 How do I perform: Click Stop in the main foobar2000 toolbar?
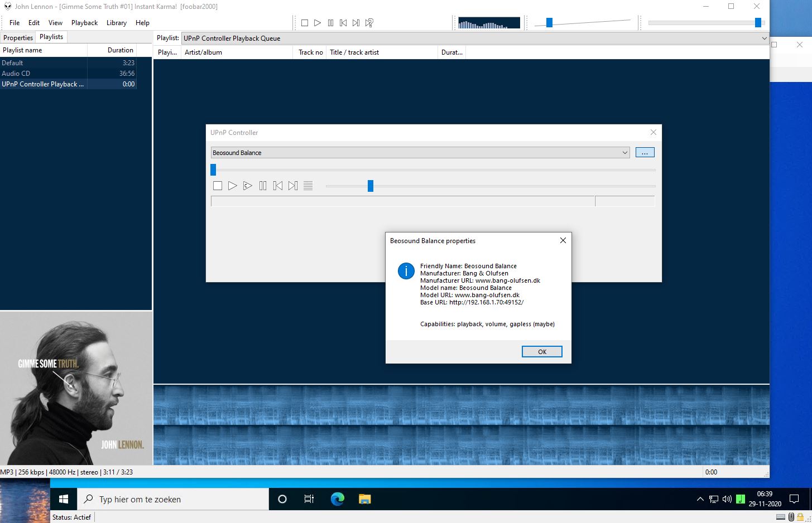305,23
